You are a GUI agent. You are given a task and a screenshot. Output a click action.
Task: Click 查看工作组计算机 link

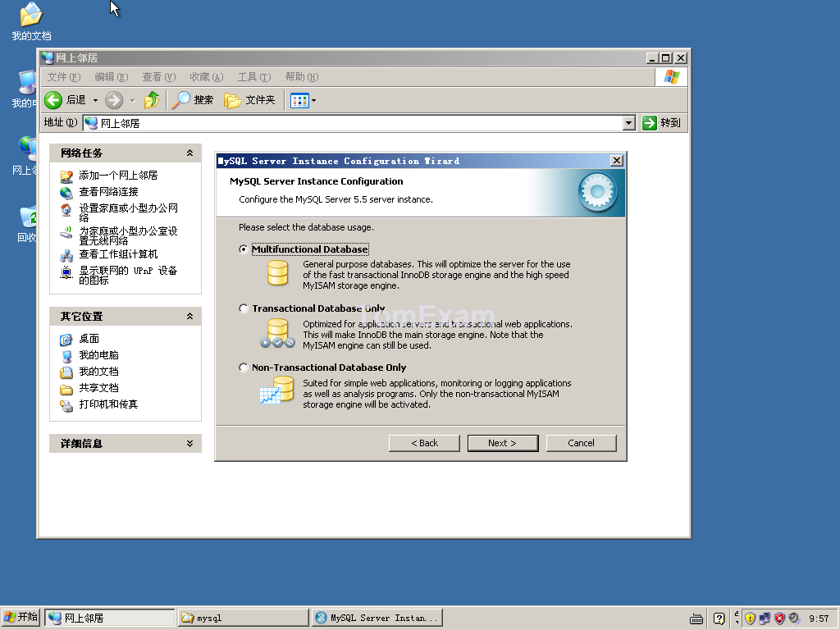pos(118,254)
